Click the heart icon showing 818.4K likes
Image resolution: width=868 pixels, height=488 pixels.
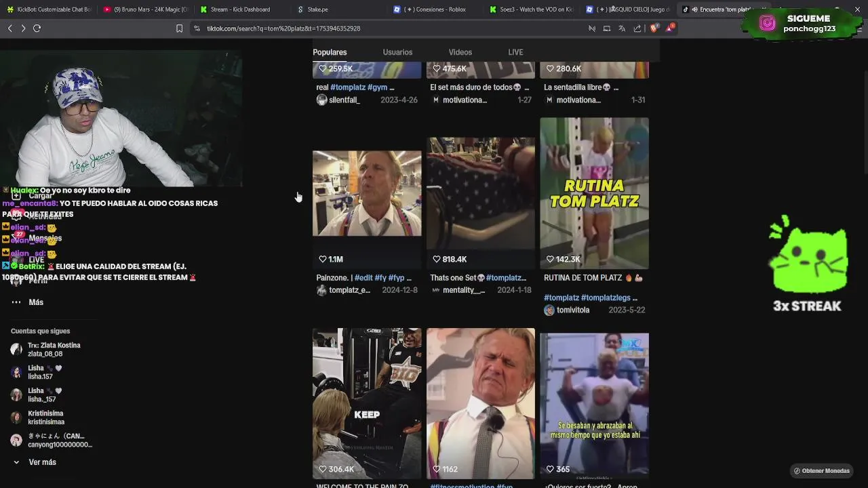(x=437, y=259)
